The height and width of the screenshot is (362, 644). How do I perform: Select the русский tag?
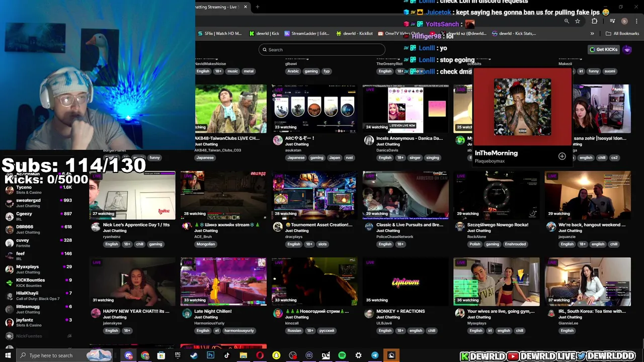coord(327,331)
